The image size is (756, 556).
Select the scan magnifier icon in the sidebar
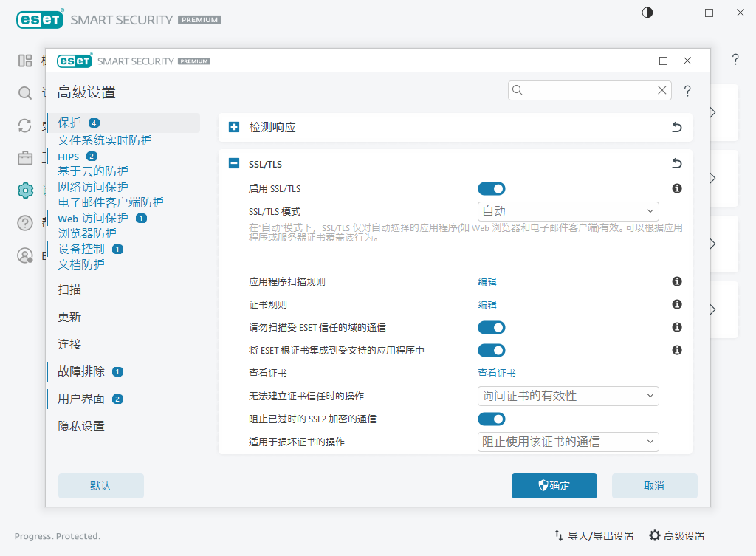[24, 94]
